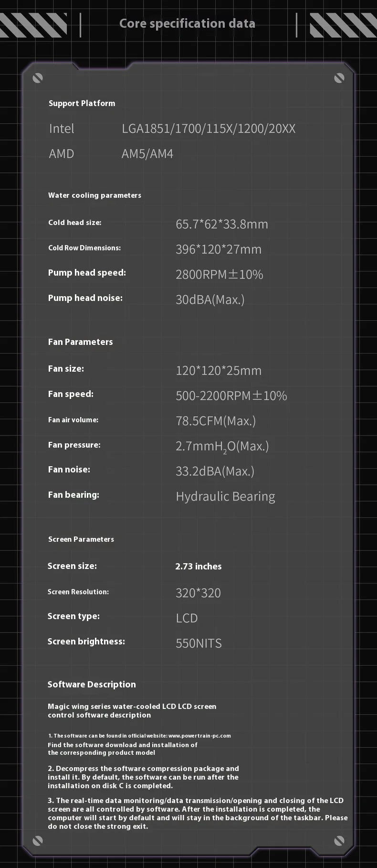Select the "Fan Parameters" heading
Image resolution: width=377 pixels, height=868 pixels.
tap(80, 342)
